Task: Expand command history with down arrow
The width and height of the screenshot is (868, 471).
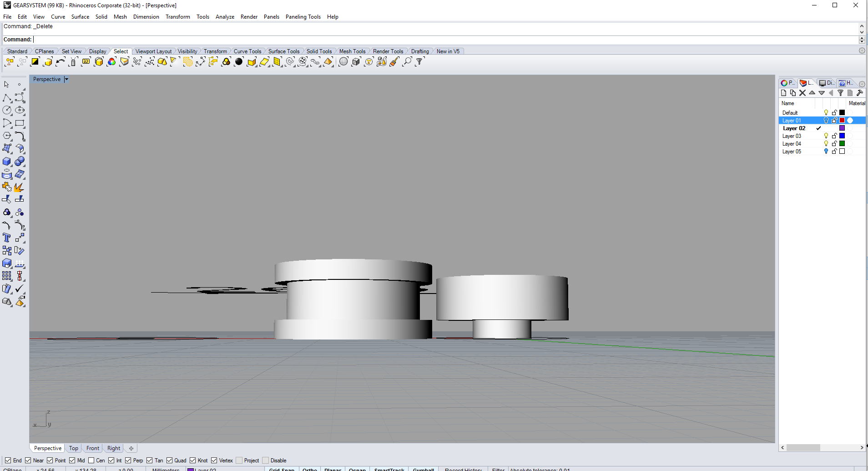Action: 862,32
